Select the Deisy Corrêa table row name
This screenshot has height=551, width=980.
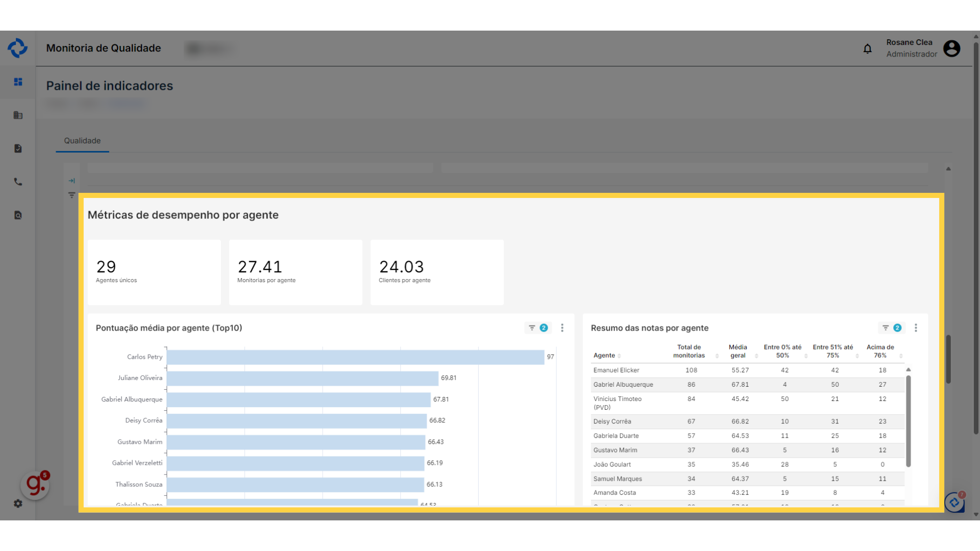pyautogui.click(x=612, y=421)
